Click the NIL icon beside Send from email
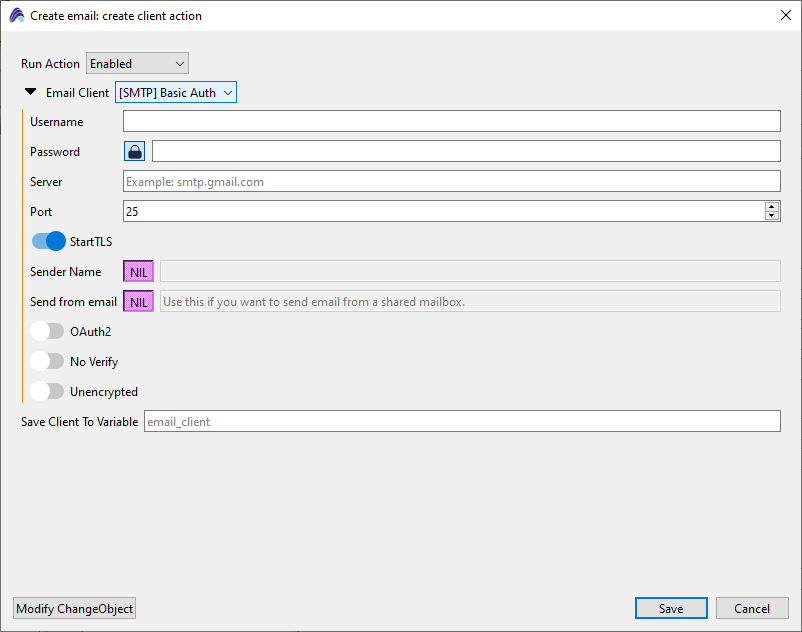Image resolution: width=802 pixels, height=632 pixels. pyautogui.click(x=138, y=302)
